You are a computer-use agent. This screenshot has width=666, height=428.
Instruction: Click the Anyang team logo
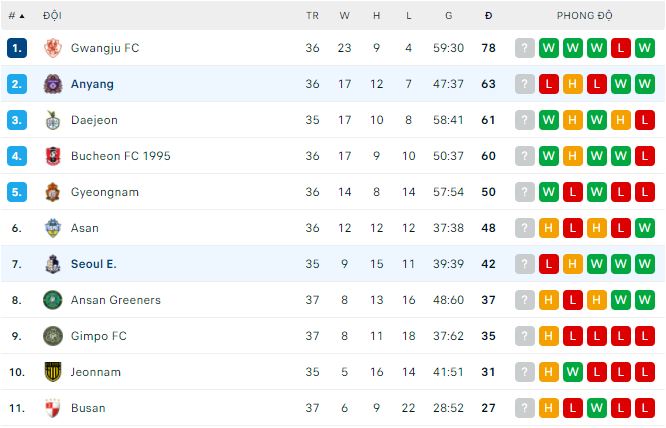pyautogui.click(x=52, y=84)
